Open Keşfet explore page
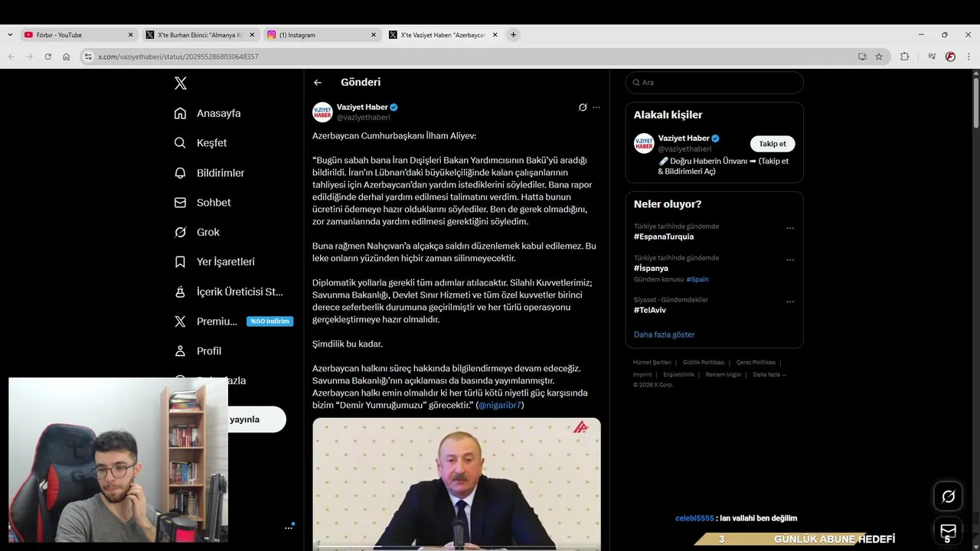The height and width of the screenshot is (551, 980). point(201,143)
